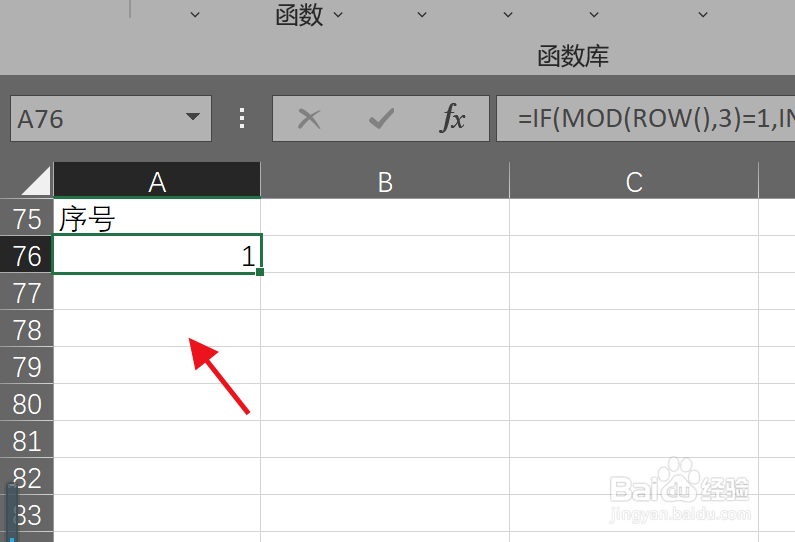
Task: Select column C header
Action: coord(634,180)
